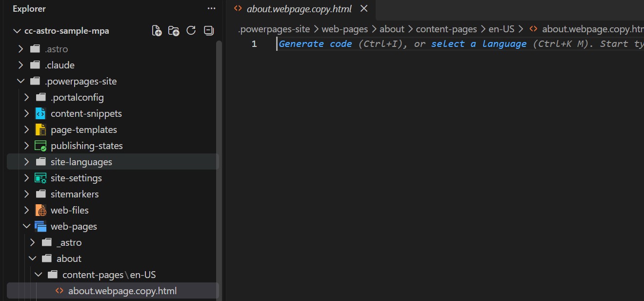This screenshot has height=301, width=644.
Task: Click the site-settings folder icon
Action: 40,178
